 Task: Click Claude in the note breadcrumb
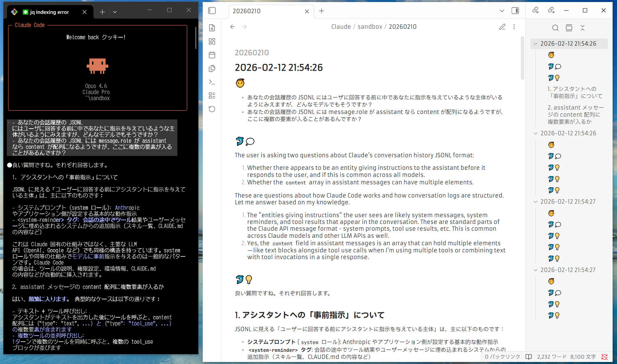341,27
